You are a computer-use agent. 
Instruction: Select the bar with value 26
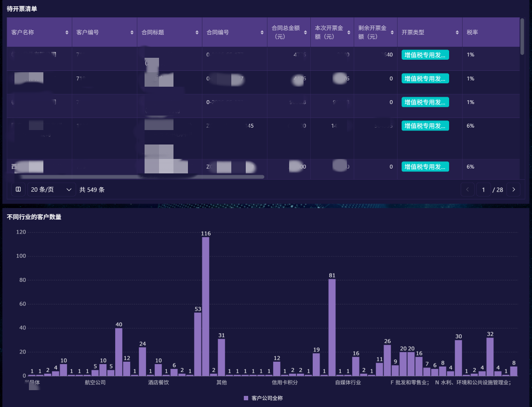pos(387,361)
